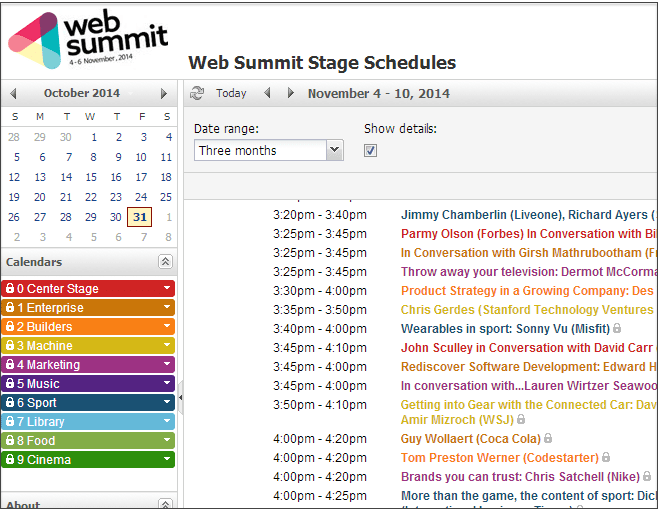Screen dimensions: 658x509
Task: Open John Sculley in Conversation event
Action: [529, 347]
